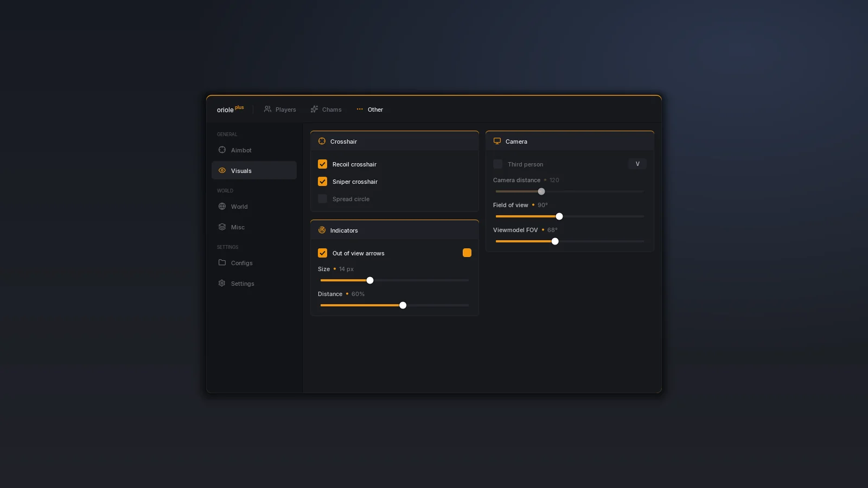Enable the Third person checkbox
The image size is (868, 488).
click(497, 164)
